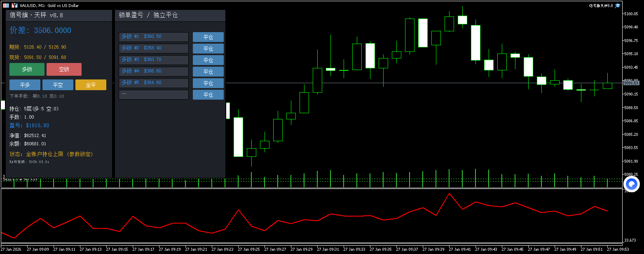Screen dimensions: 644x254
Task: Click the 5088.50 price scale label
Action: click(631, 107)
